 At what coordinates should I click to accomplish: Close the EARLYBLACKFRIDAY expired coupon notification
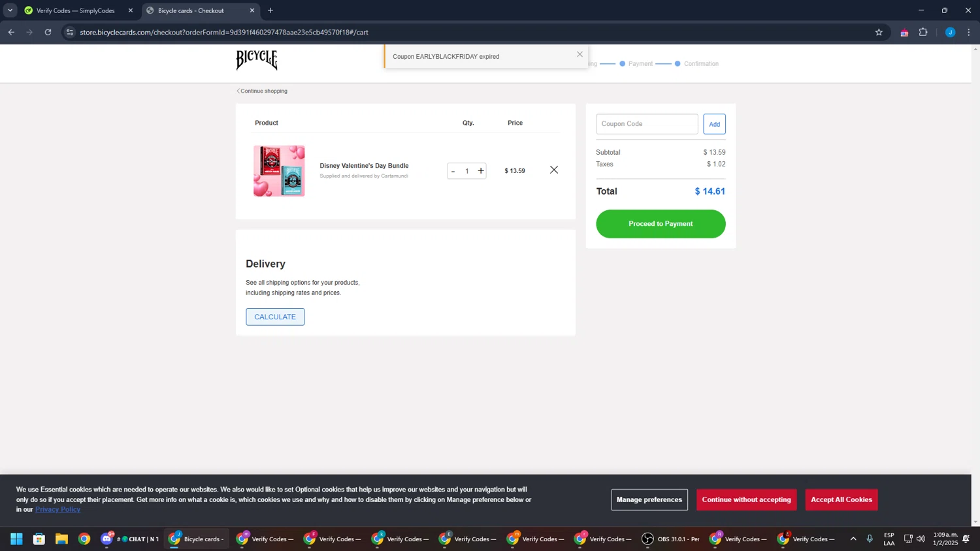(x=580, y=54)
